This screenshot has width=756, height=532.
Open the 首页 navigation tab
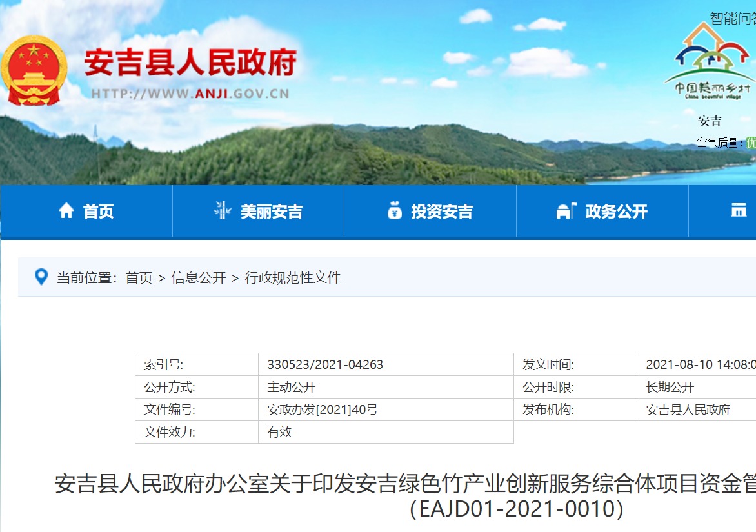coord(86,211)
